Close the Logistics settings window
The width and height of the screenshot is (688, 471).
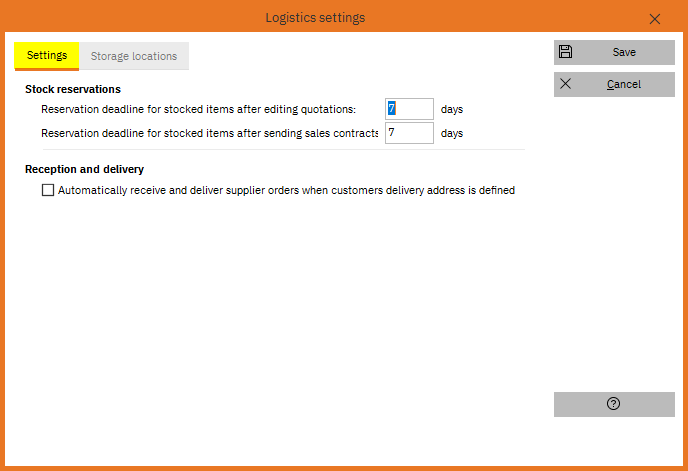(655, 19)
